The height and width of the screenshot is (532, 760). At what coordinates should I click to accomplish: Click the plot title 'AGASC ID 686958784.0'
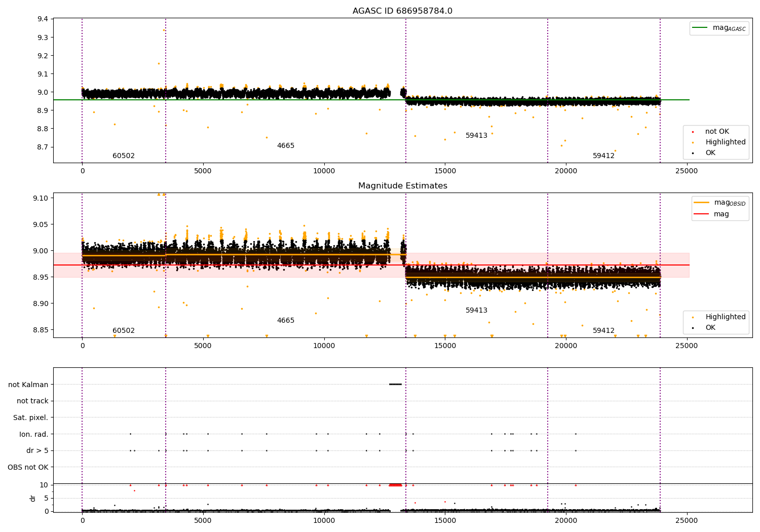click(x=402, y=11)
